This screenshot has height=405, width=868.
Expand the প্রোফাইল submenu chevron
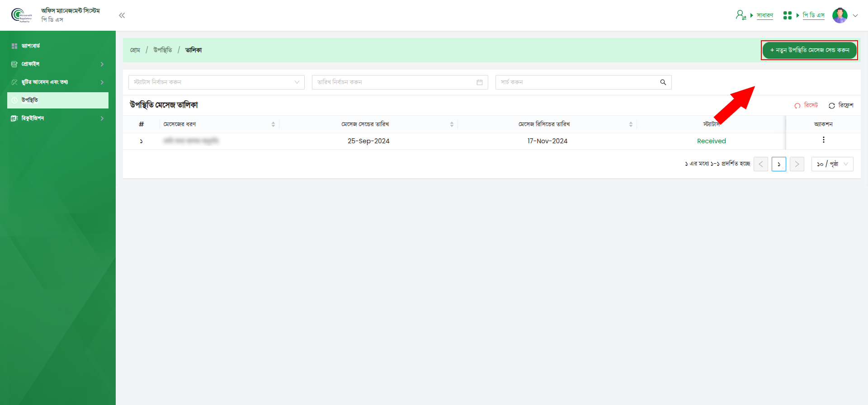tap(102, 64)
